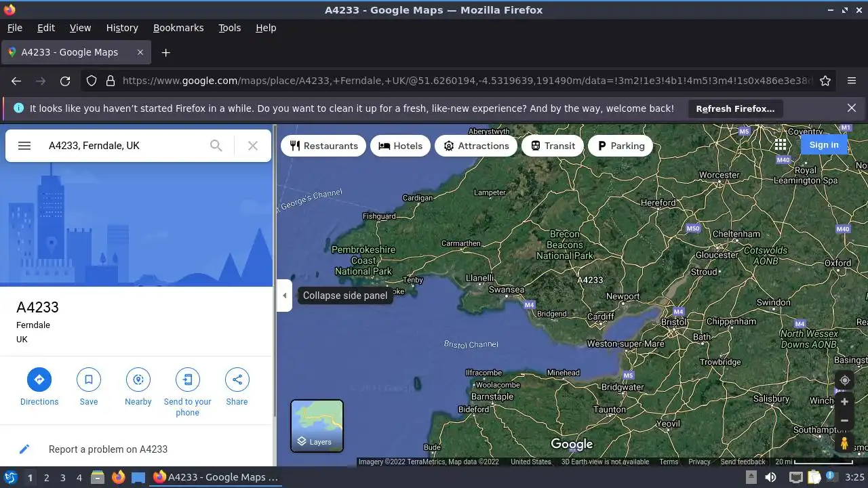Click the Sign in button
The width and height of the screenshot is (868, 488).
(824, 145)
